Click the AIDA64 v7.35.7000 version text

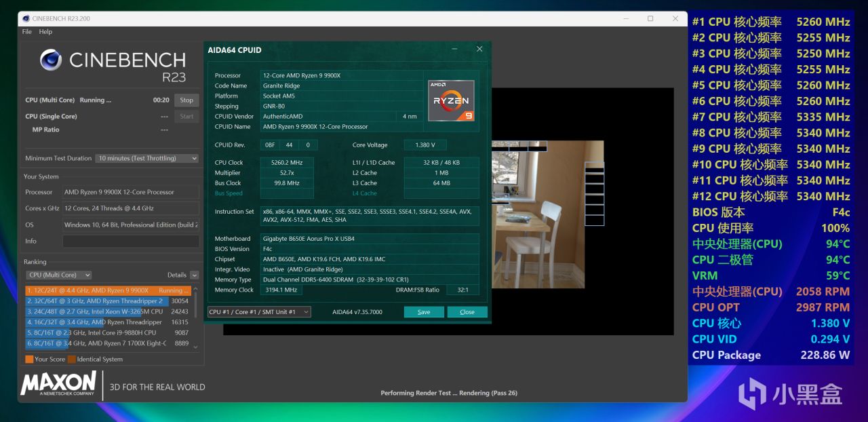[x=357, y=312]
